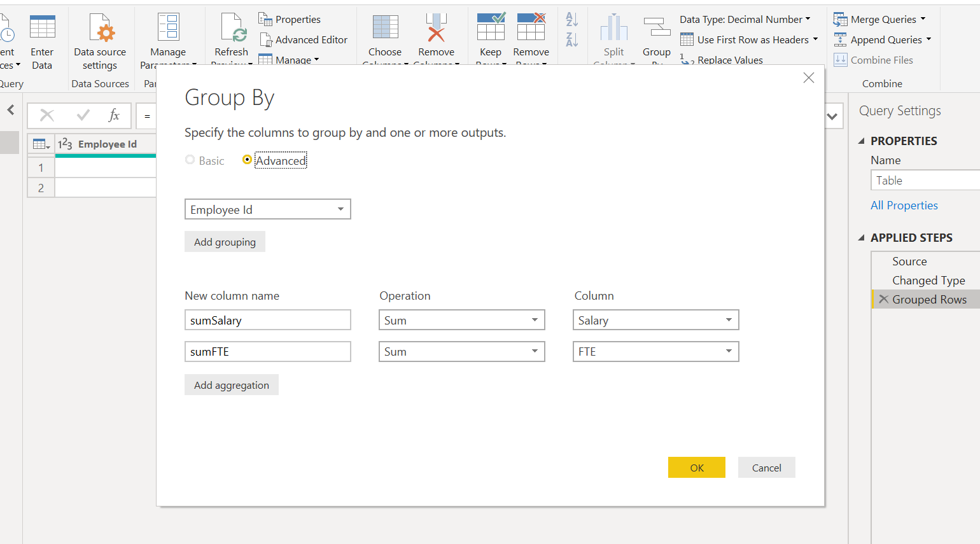
Task: Click the Remove Columns icon
Action: pyautogui.click(x=436, y=27)
